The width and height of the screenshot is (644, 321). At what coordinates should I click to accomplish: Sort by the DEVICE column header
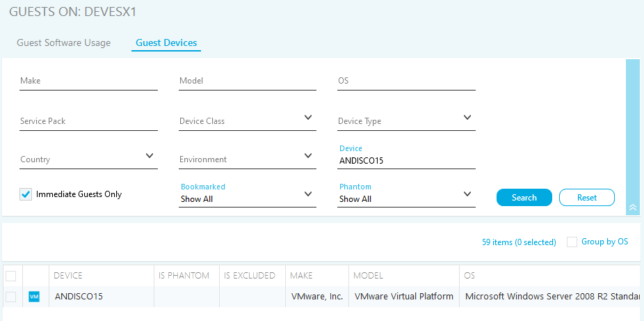(68, 276)
